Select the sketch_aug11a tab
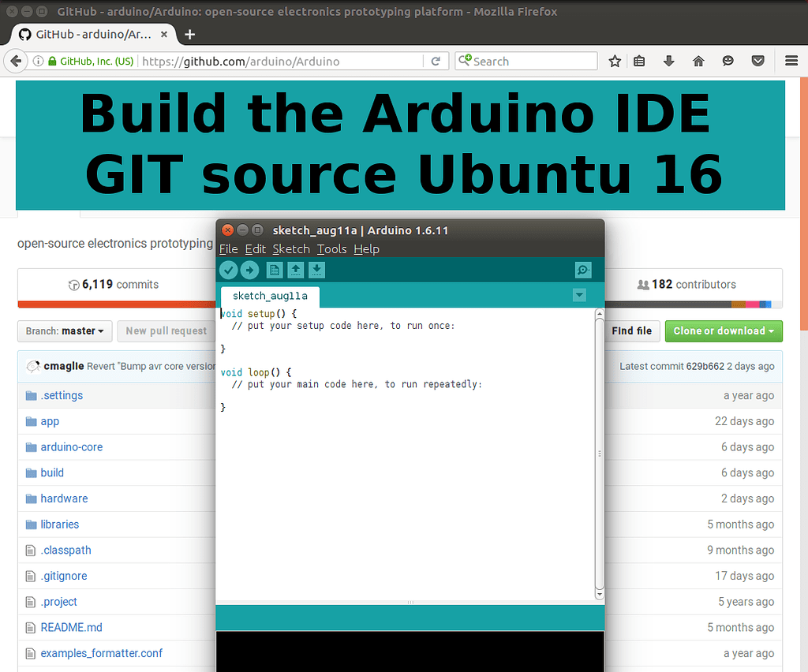This screenshot has width=808, height=672. (x=270, y=296)
